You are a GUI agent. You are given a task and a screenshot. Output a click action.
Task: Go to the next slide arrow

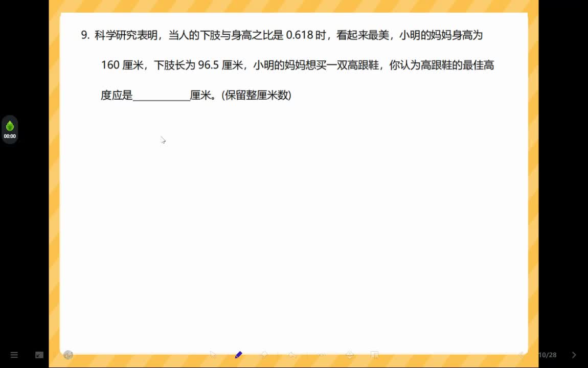click(574, 355)
